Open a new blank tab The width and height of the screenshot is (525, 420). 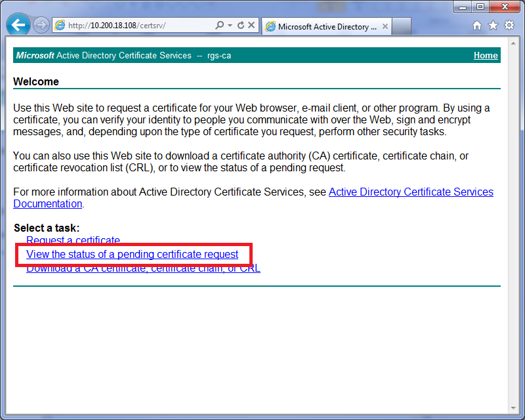[402, 26]
